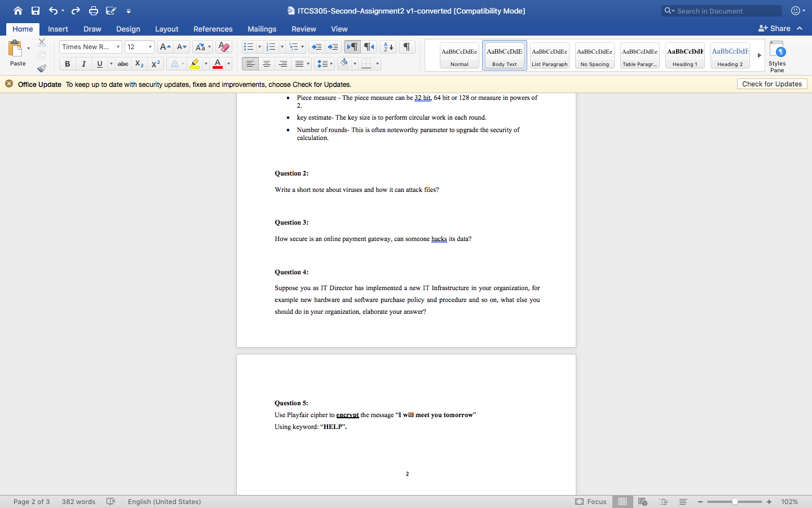Toggle Bold formatting
812x508 pixels.
click(x=67, y=64)
